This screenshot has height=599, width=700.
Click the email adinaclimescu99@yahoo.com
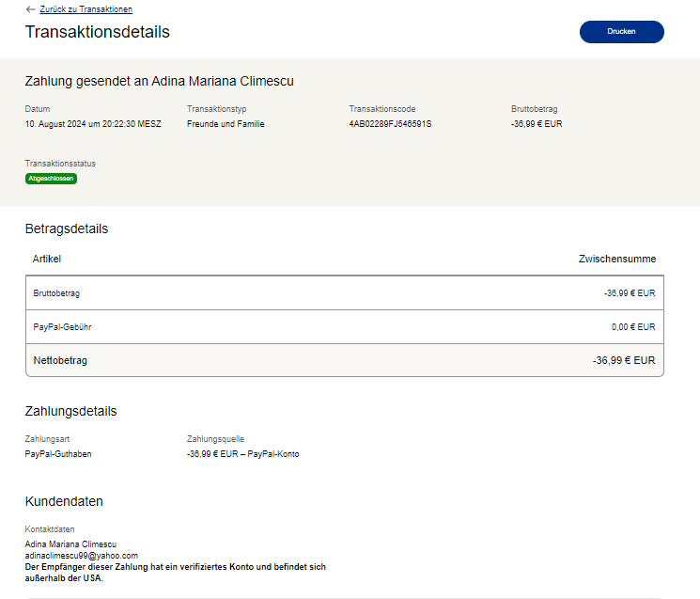tap(81, 556)
